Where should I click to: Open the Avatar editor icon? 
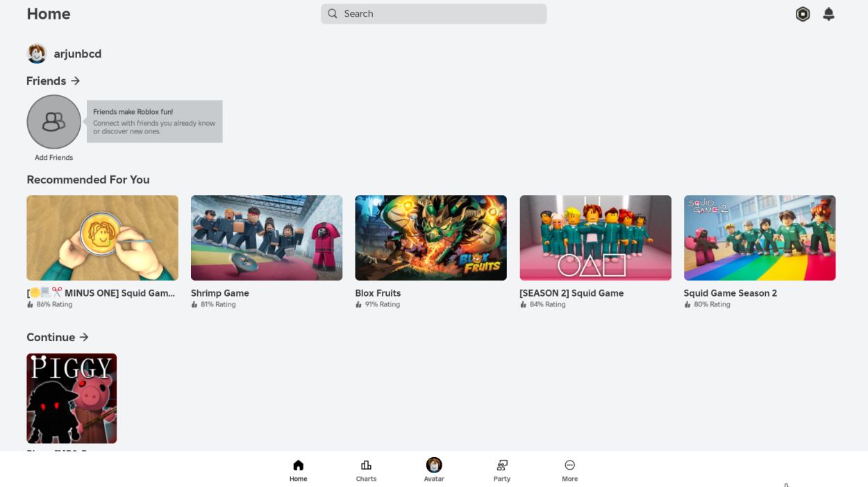[434, 465]
